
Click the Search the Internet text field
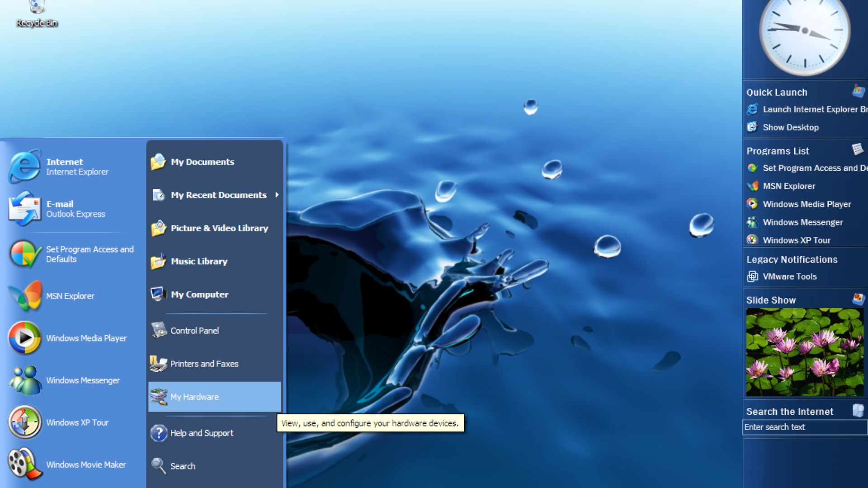click(804, 427)
